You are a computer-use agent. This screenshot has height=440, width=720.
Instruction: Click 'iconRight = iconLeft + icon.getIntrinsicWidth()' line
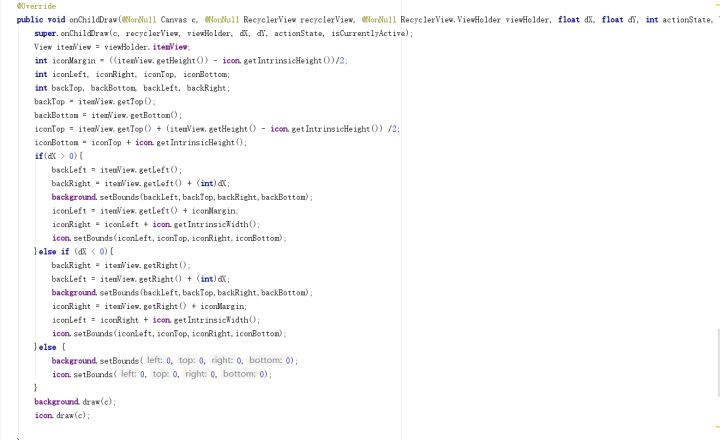(x=156, y=224)
